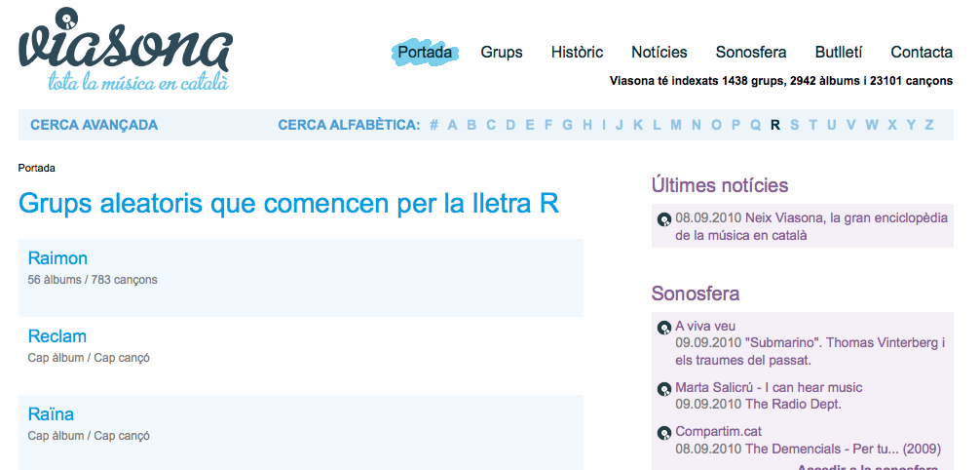Filter groups by letter D
The image size is (980, 470).
pos(510,125)
